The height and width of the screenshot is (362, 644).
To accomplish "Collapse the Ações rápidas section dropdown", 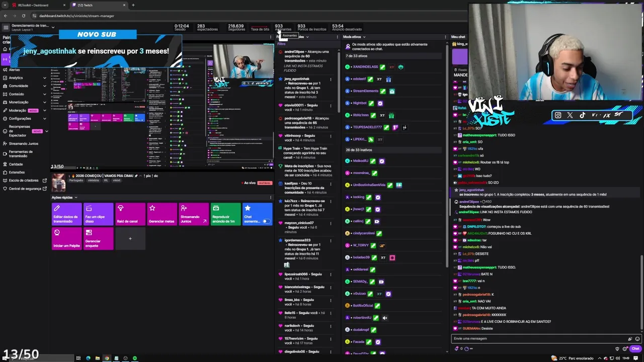I will tap(76, 198).
